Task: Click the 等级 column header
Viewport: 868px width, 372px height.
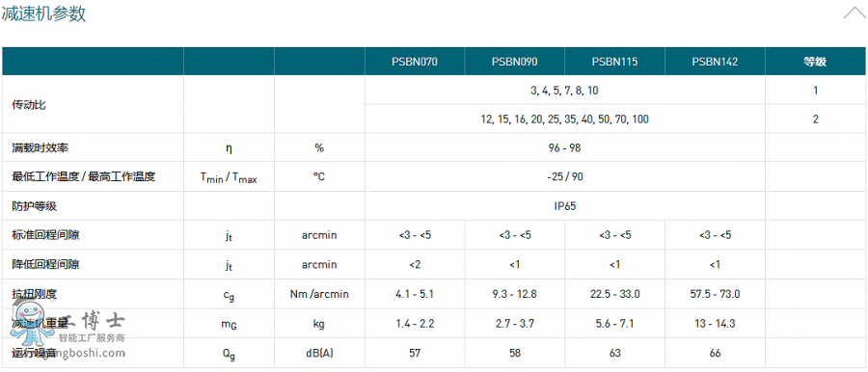Action: (815, 62)
